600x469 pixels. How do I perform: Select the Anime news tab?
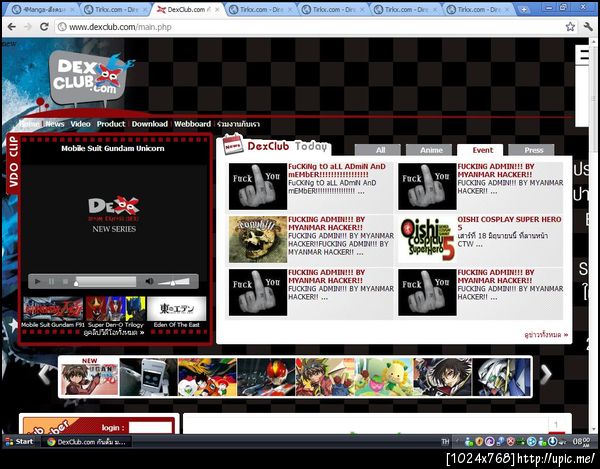[429, 150]
